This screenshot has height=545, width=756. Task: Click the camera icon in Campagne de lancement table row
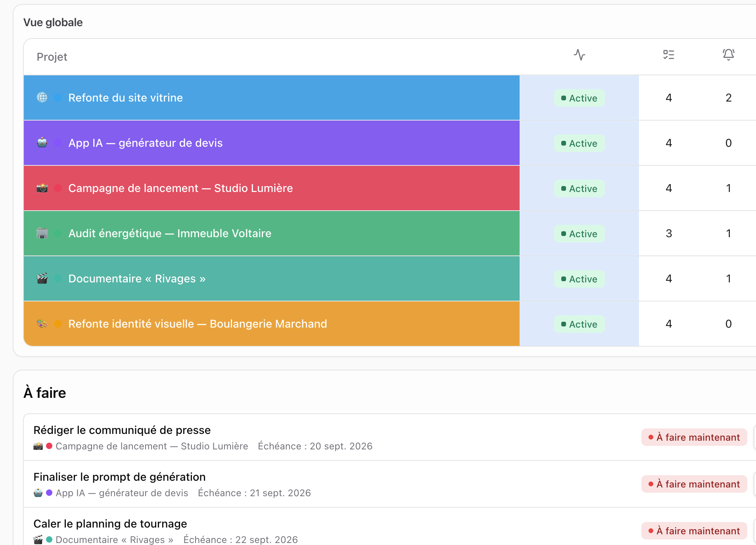click(x=42, y=188)
